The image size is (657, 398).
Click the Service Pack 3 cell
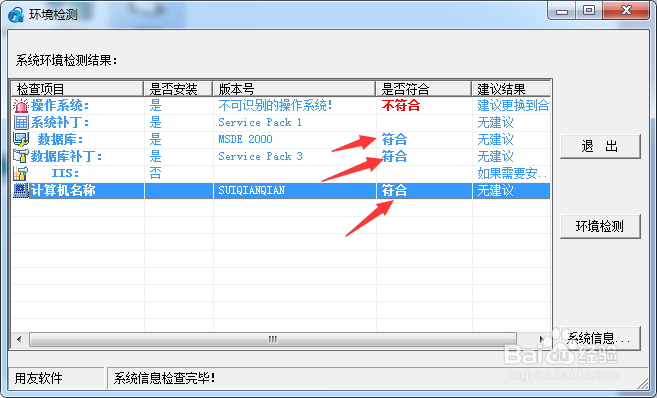coord(260,156)
